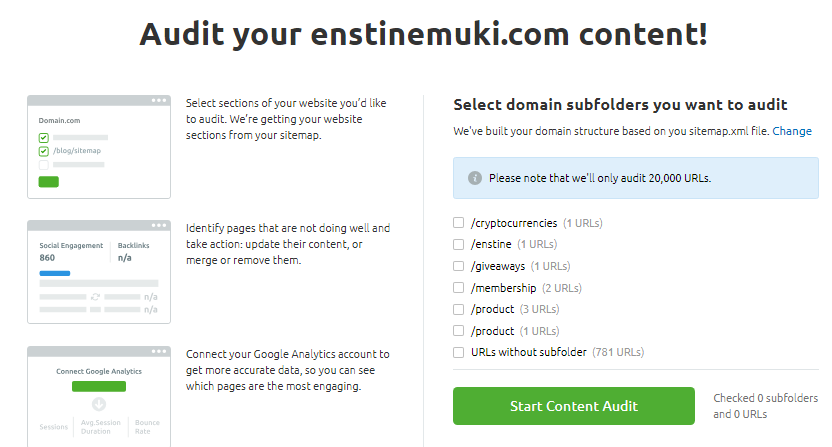Image resolution: width=832 pixels, height=447 pixels.
Task: Toggle the URLs without subfolder checkbox
Action: 458,352
